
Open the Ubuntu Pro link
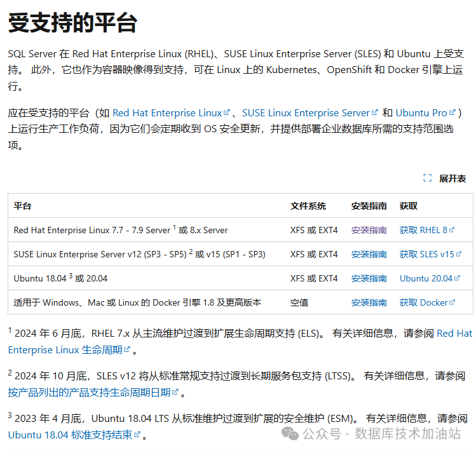pos(426,113)
